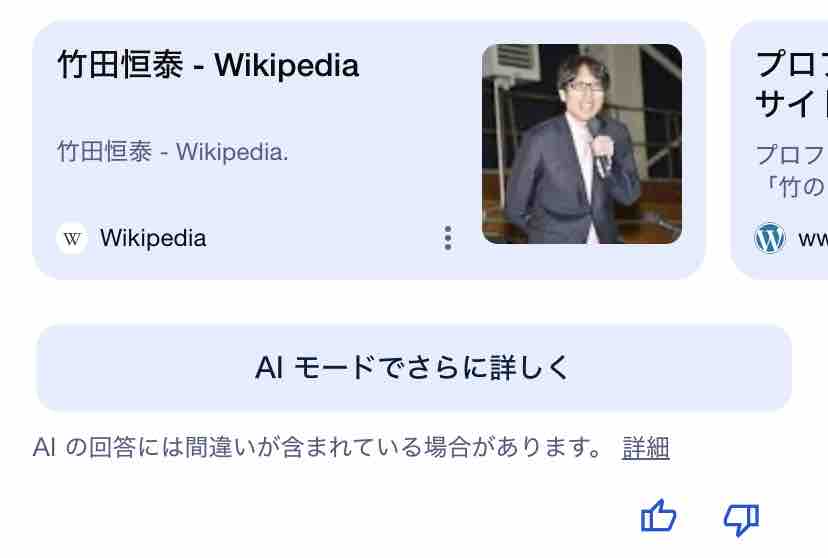The height and width of the screenshot is (558, 828).
Task: Click the Wikipedia source name label
Action: click(x=153, y=238)
